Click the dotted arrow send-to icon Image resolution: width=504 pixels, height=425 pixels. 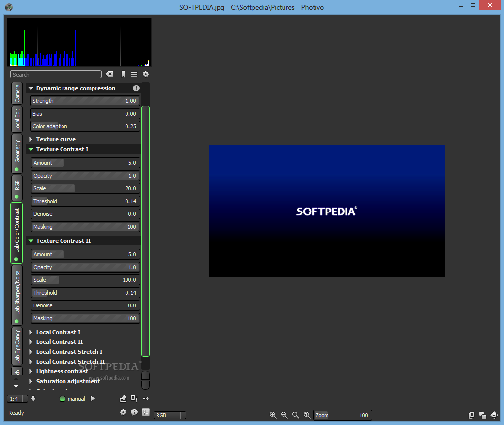pos(146,398)
